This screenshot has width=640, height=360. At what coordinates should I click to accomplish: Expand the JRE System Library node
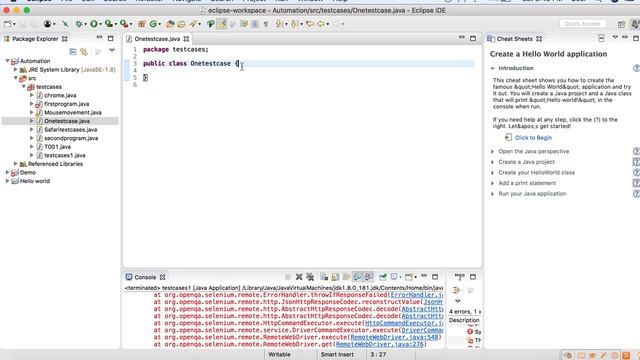coord(16,70)
